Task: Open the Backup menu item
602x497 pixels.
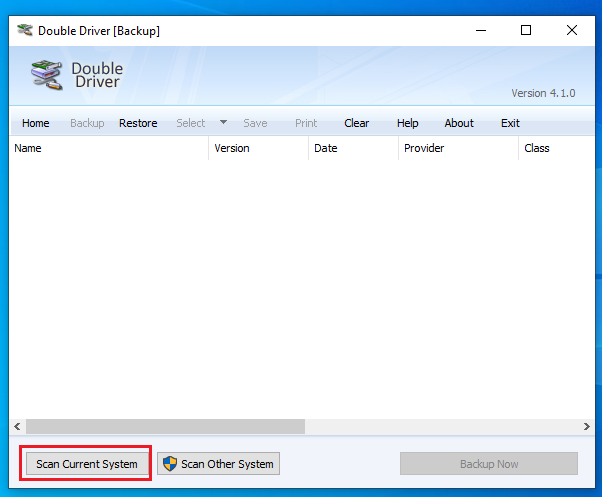Action: pos(87,123)
